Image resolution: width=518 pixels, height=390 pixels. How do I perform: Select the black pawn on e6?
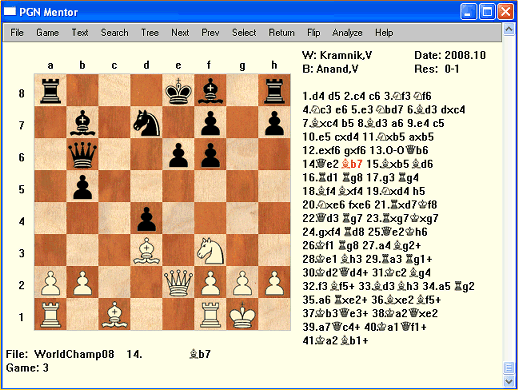178,154
